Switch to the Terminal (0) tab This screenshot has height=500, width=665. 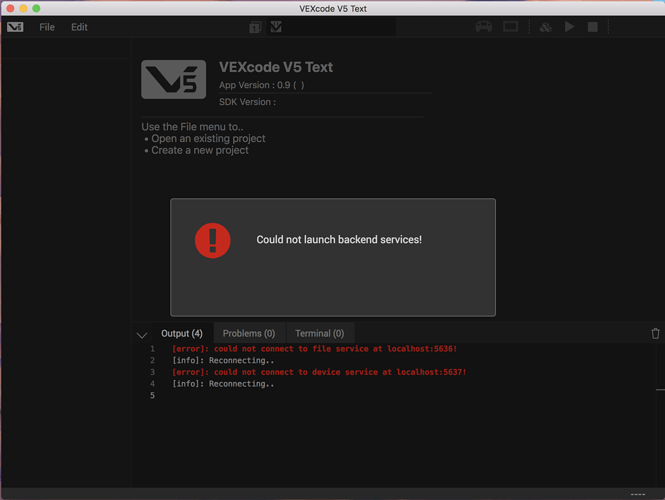[x=319, y=333]
